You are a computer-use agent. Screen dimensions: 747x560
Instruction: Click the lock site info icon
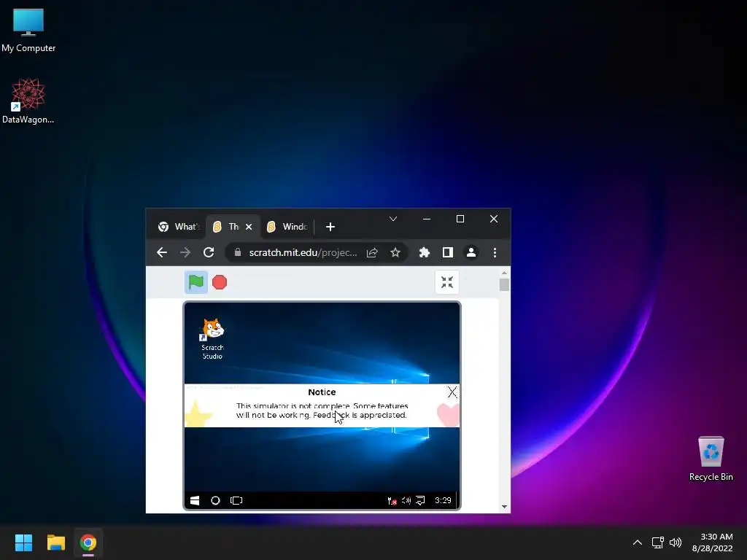tap(237, 252)
